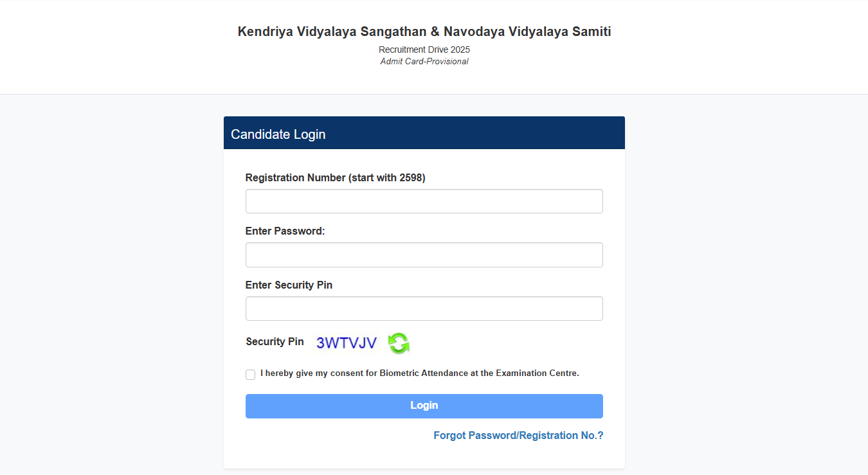Viewport: 868px width, 475px height.
Task: Open Forgot Password/Registration No. link
Action: click(x=518, y=435)
